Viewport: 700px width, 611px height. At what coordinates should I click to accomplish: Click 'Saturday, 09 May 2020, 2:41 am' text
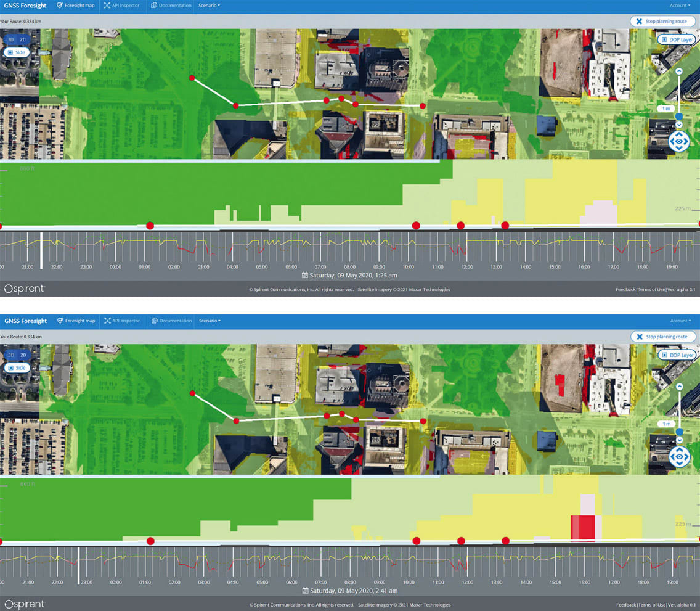pos(354,591)
